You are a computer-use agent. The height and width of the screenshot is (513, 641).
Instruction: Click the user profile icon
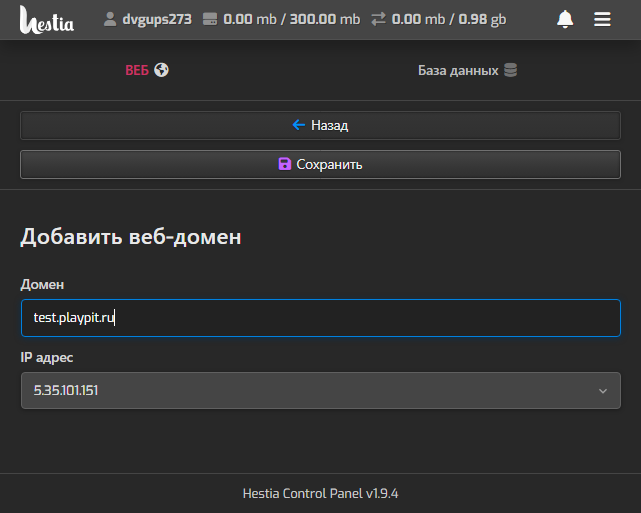coord(110,19)
